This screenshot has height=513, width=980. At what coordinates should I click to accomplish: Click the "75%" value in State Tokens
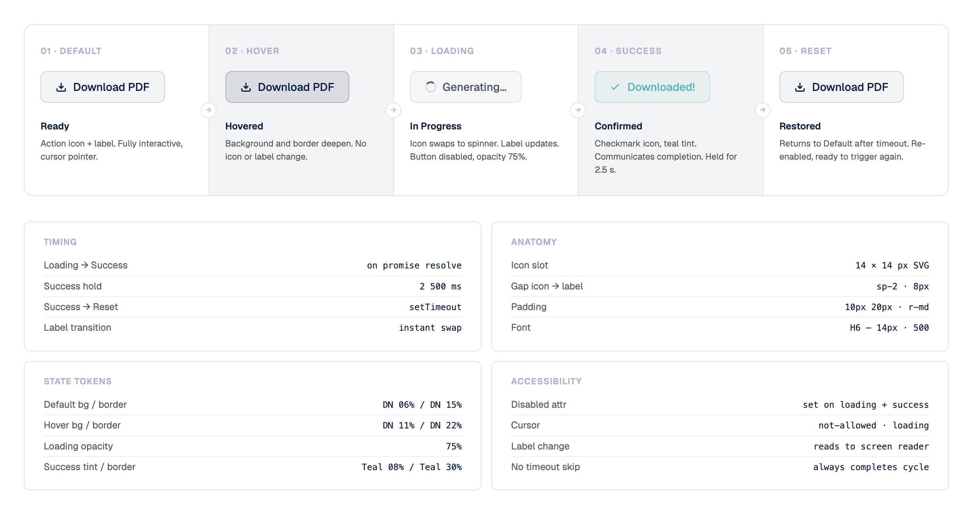(x=454, y=446)
